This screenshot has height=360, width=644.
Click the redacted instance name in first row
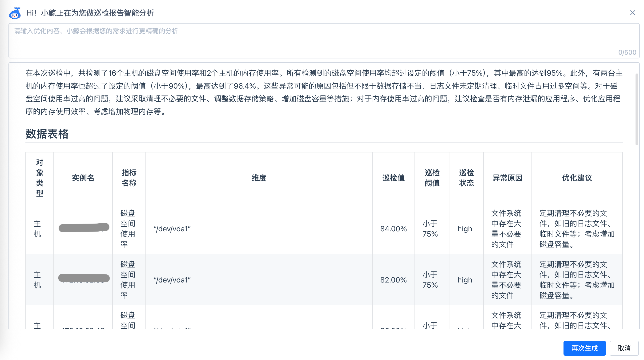tap(84, 228)
